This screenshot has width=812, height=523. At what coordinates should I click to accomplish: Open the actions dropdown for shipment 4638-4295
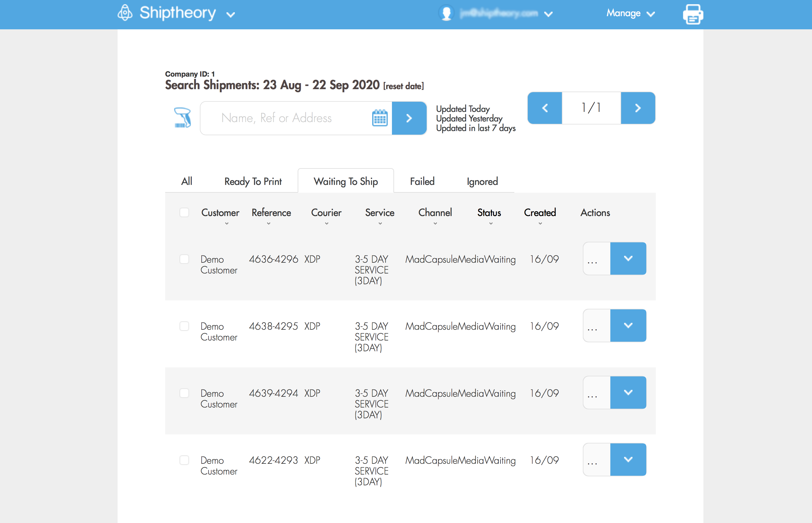(x=628, y=325)
